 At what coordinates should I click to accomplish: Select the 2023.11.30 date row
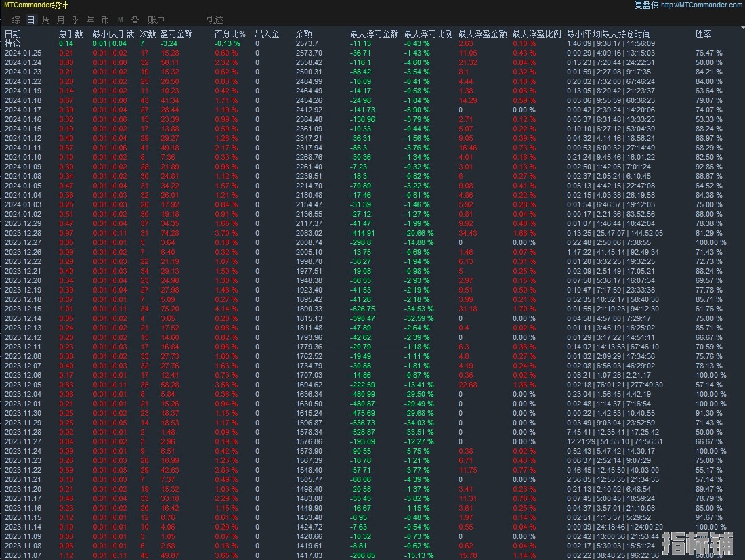pyautogui.click(x=372, y=413)
